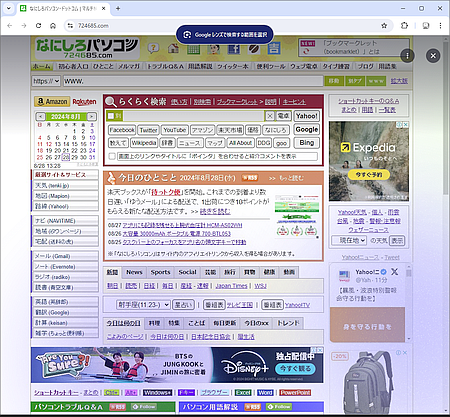
Task: Search with the Yahoo! button
Action: coord(307,116)
